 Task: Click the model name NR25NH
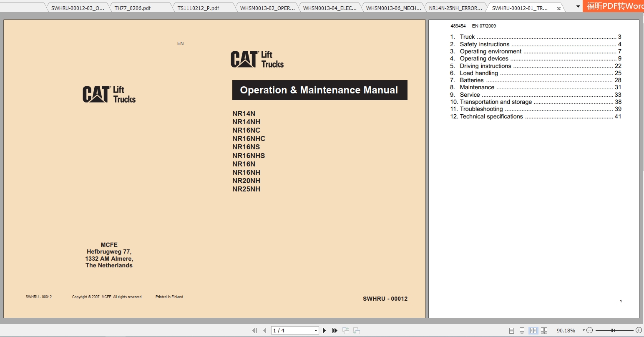click(247, 189)
